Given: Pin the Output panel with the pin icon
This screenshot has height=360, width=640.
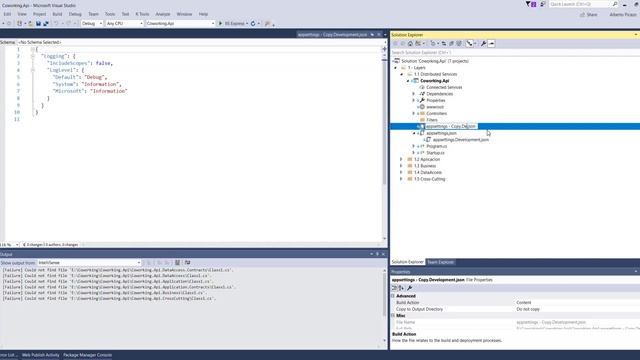Looking at the screenshot, I should coord(377,254).
